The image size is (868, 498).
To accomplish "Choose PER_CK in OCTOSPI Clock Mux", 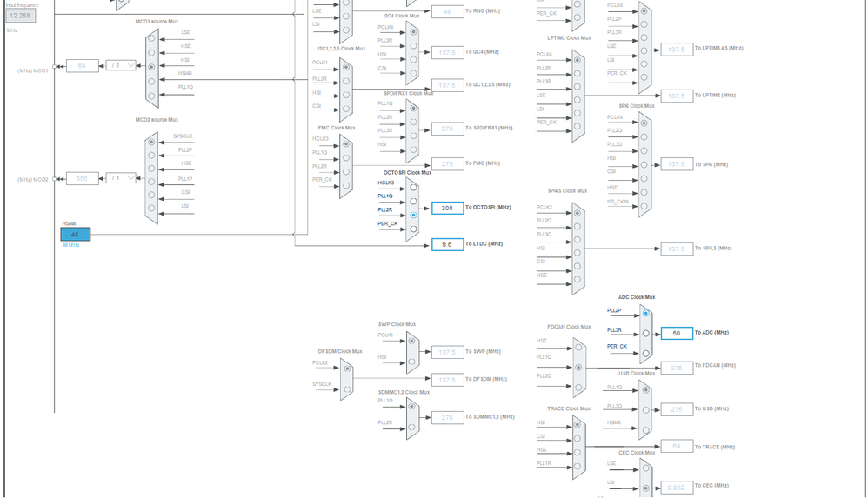I will click(413, 229).
